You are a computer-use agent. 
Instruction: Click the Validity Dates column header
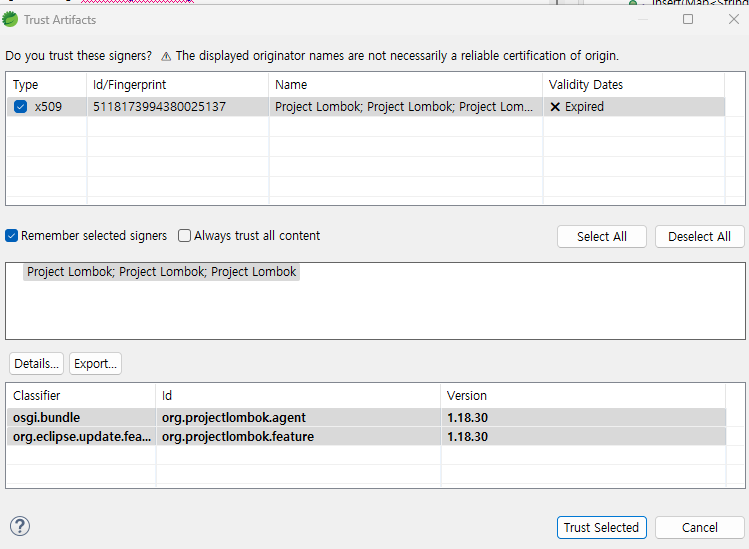(634, 85)
